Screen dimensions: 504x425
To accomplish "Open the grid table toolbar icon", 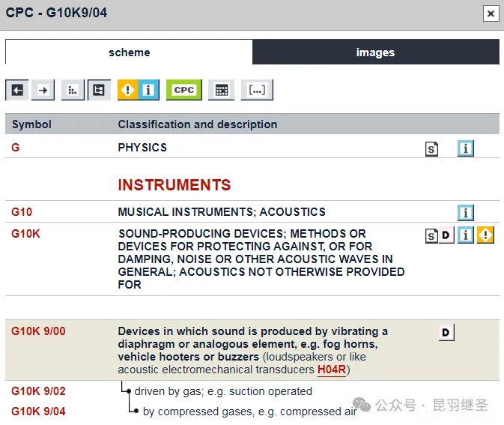I will pyautogui.click(x=221, y=90).
